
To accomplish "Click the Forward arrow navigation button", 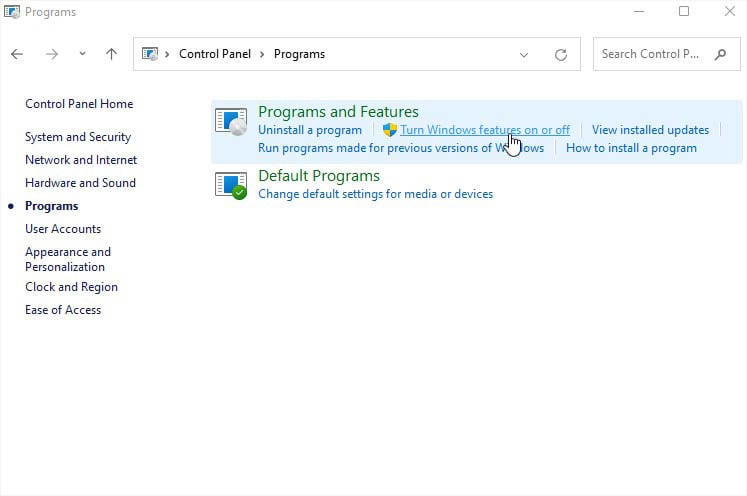I will click(x=52, y=54).
